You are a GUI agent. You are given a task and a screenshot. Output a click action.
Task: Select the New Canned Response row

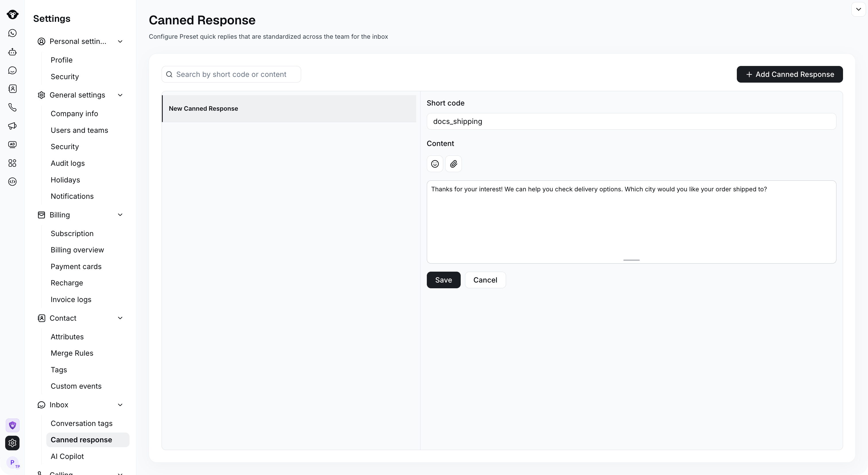[x=289, y=109]
